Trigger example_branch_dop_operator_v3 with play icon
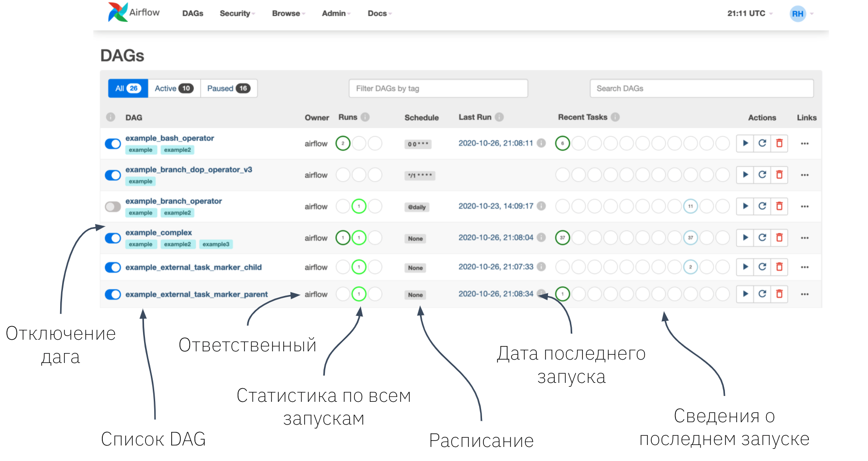This screenshot has width=868, height=461. click(x=745, y=175)
